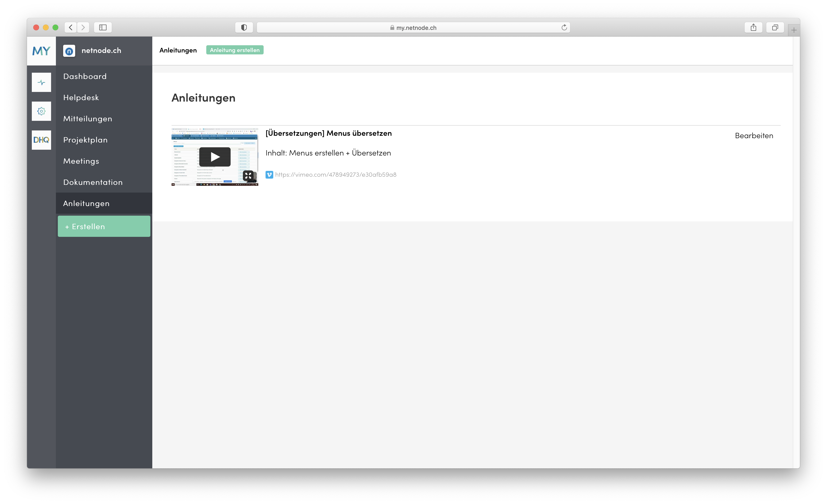Click Bearbeiten for the Menus übersetzen guide
Viewport: 827px width, 504px height.
[x=754, y=136]
